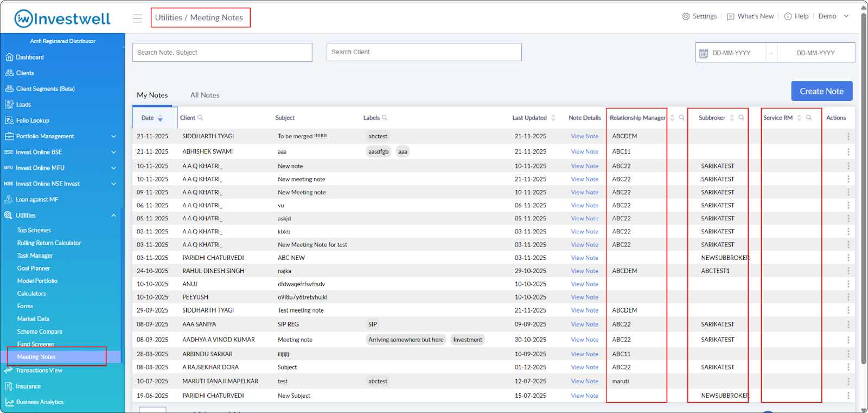
Task: Click the "Arriving somewhere but here" label
Action: [406, 340]
